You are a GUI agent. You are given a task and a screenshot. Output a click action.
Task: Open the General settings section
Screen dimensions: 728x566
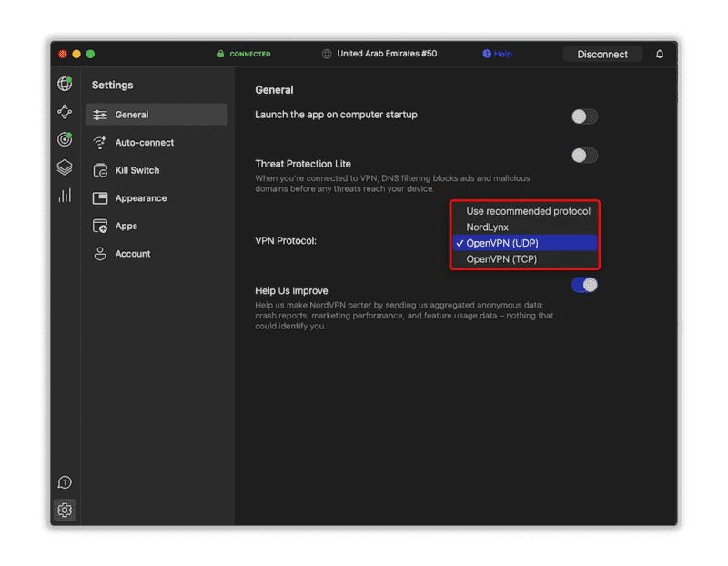point(157,115)
